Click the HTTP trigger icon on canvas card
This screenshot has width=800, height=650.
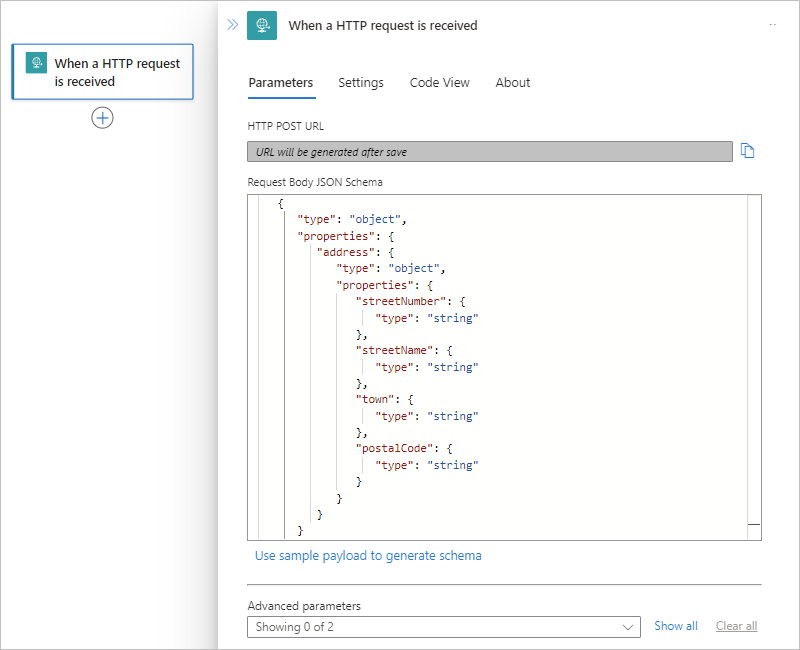tap(36, 63)
